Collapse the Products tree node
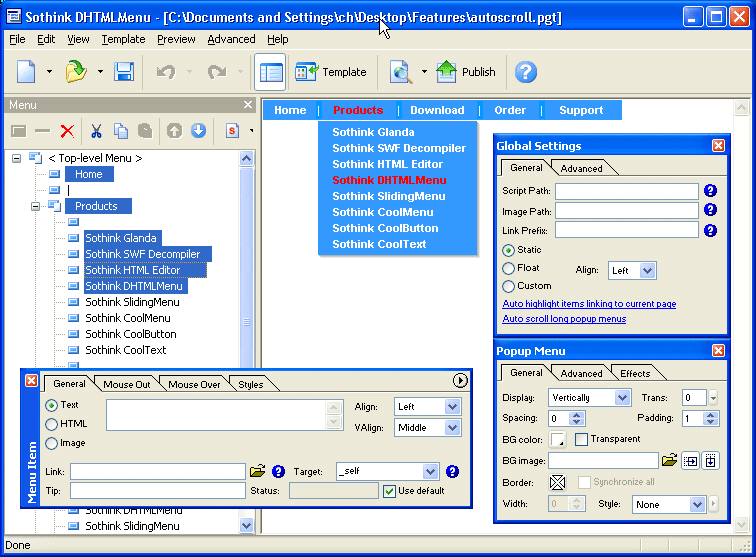Screen dimensions: 756x557 click(35, 206)
